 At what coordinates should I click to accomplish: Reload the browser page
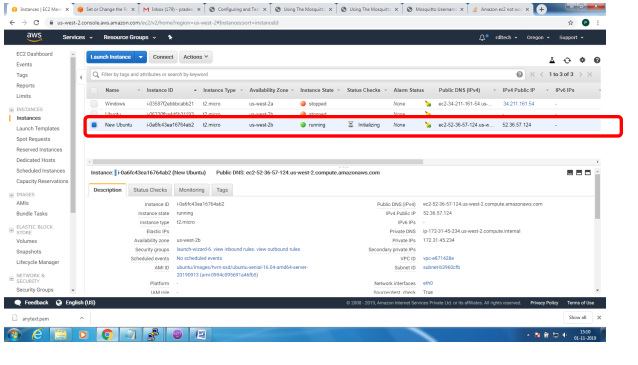pos(36,23)
